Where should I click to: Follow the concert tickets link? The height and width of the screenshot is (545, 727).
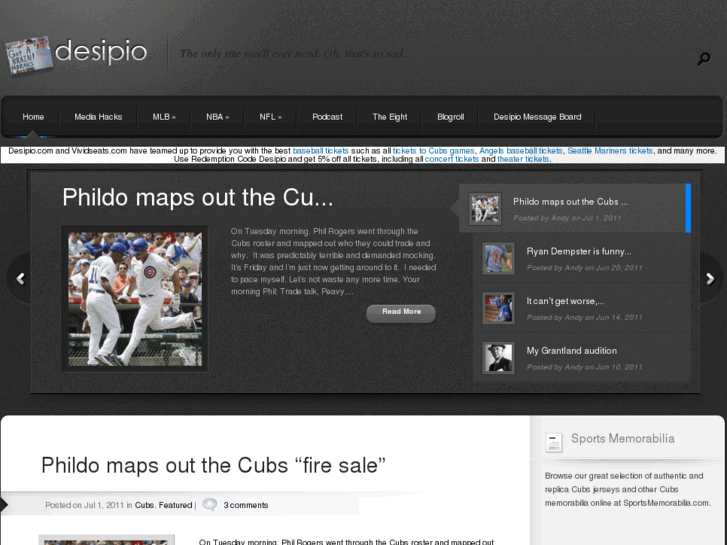tap(452, 159)
